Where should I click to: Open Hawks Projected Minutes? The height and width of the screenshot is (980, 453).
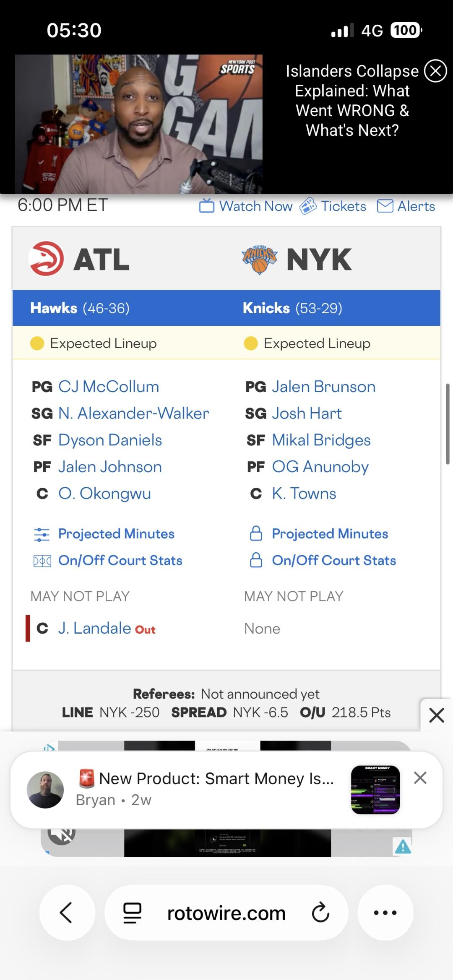pos(116,534)
